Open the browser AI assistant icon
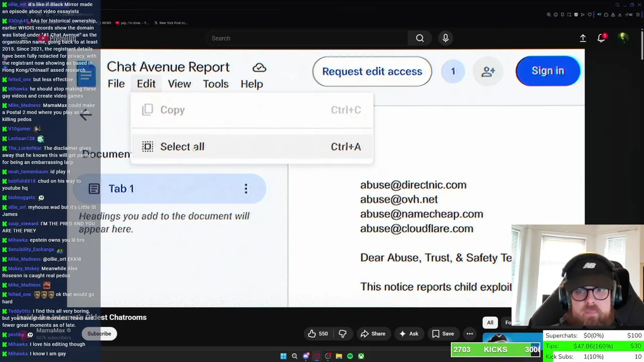This screenshot has width=644, height=362. (628, 15)
